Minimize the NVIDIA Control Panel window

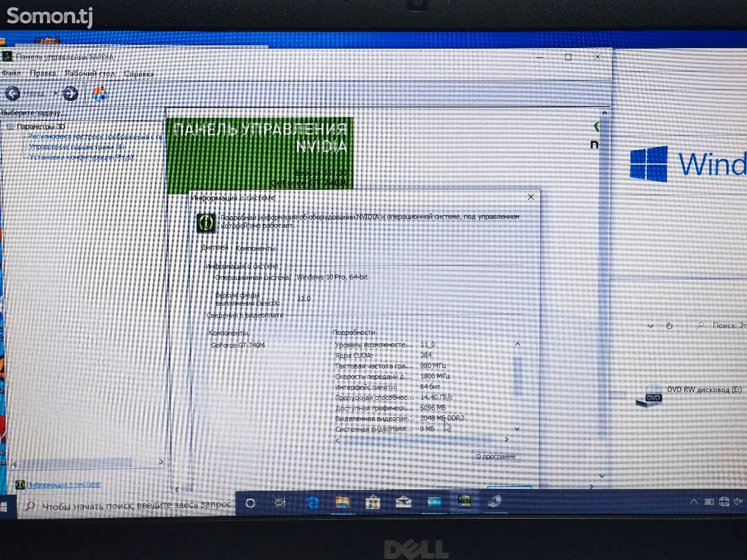point(540,57)
